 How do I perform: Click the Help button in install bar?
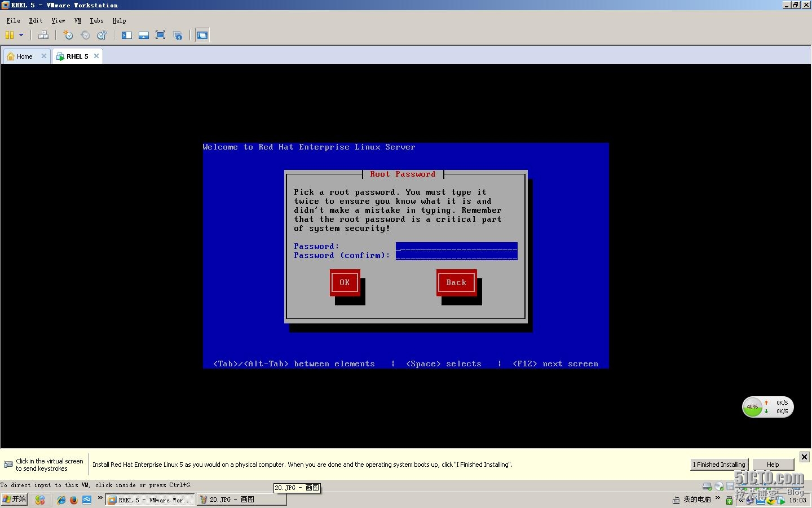773,465
